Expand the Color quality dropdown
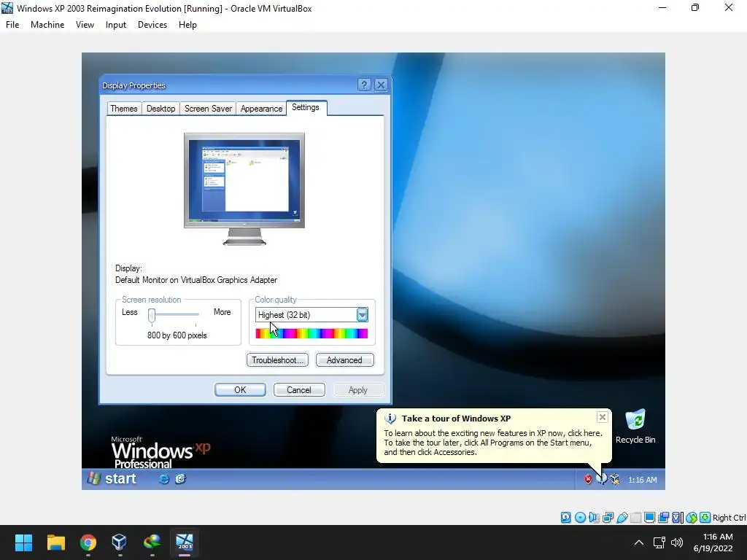747x560 pixels. (362, 315)
